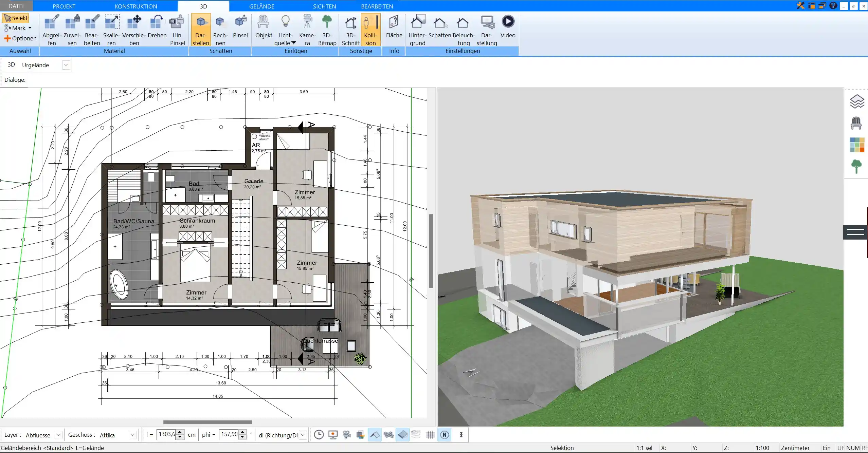Open the DATEI menu
This screenshot has width=868, height=453.
point(16,6)
